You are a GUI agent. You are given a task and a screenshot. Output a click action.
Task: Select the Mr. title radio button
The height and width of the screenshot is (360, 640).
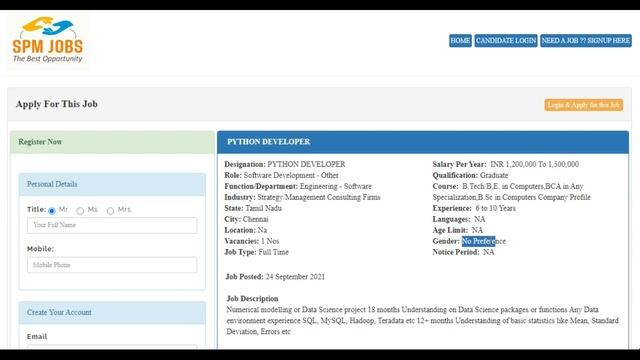coord(51,211)
